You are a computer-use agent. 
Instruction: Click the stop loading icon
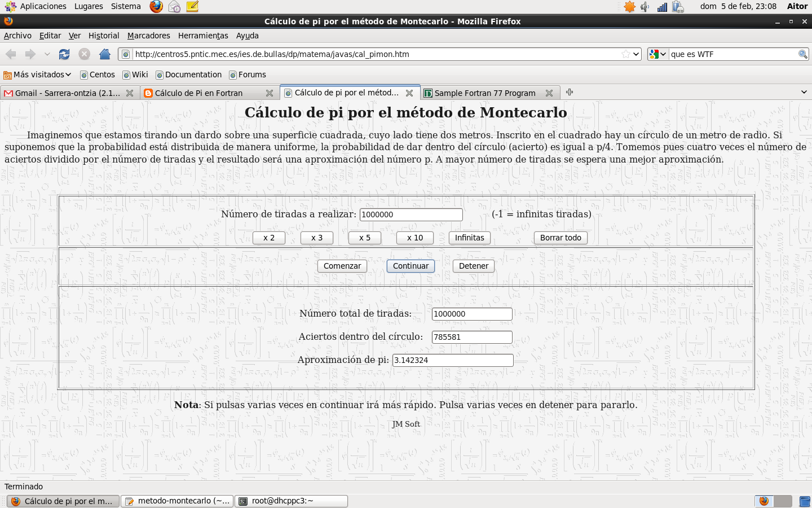click(x=85, y=54)
